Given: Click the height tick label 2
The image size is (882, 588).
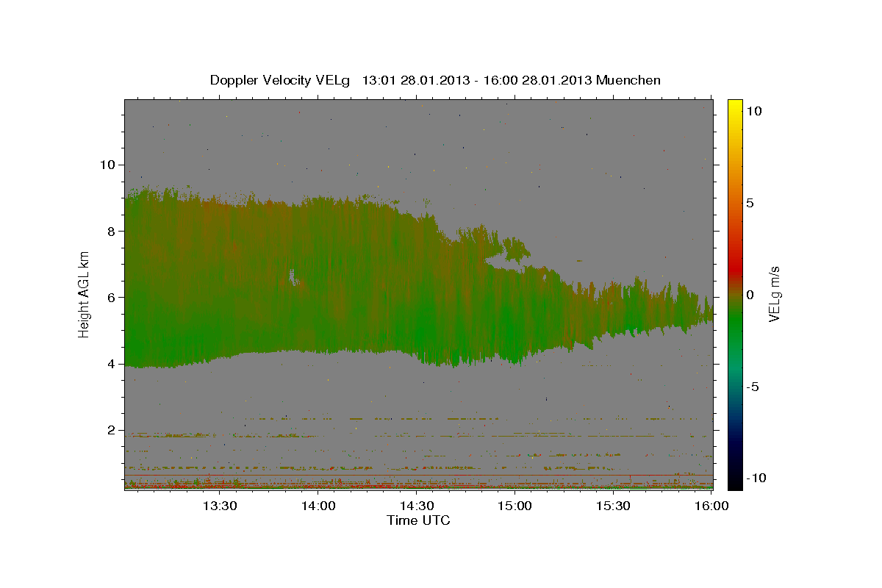Looking at the screenshot, I should 112,430.
